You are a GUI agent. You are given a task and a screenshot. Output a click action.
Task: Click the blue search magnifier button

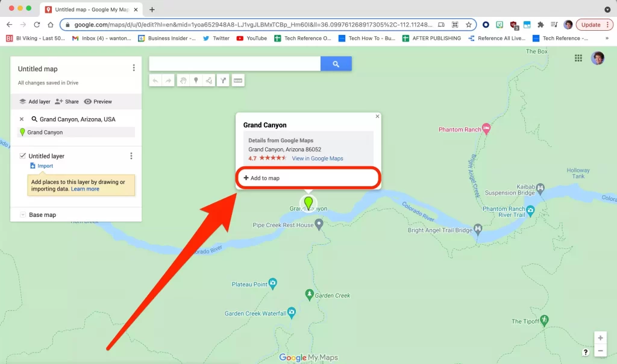(336, 64)
